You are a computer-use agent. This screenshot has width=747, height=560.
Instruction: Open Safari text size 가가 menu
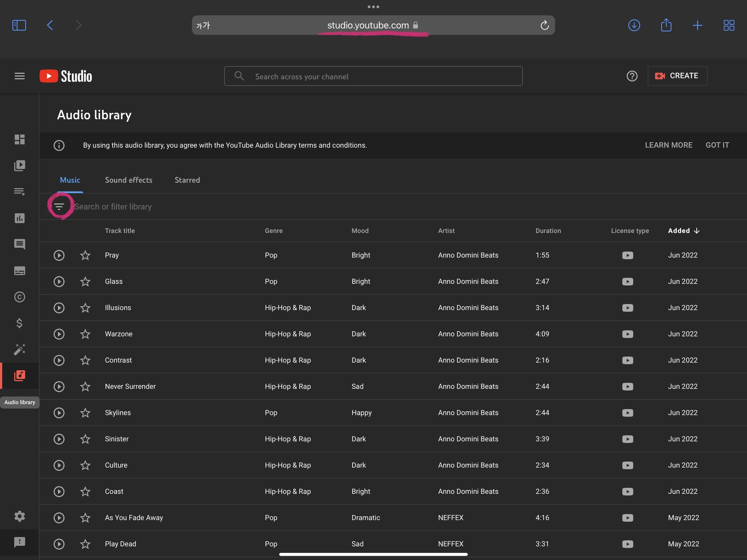coord(203,25)
